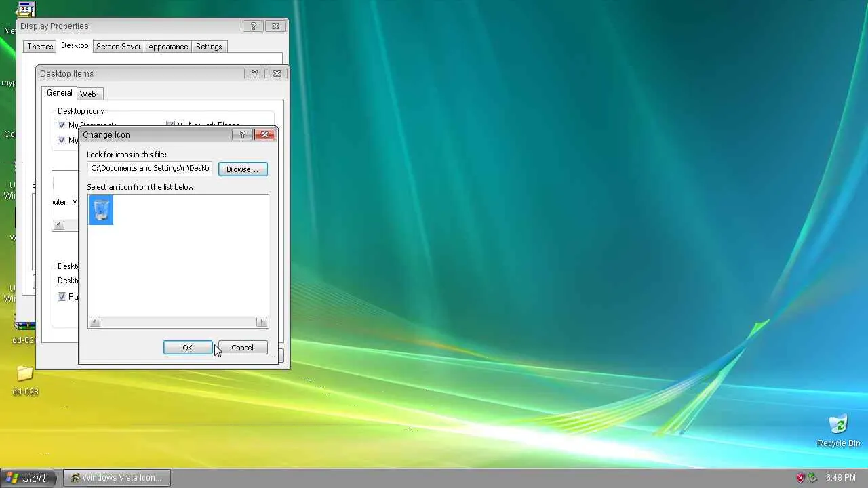Click the help button in Display Properties window
The height and width of the screenshot is (488, 868).
point(254,26)
